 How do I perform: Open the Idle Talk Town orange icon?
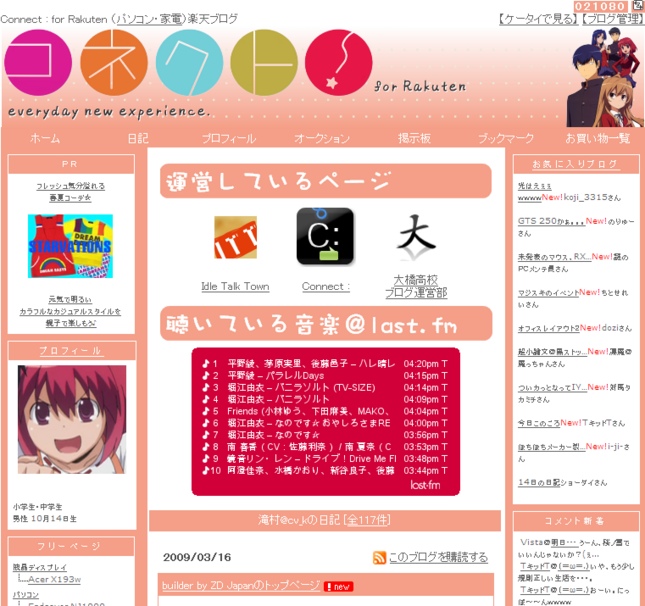click(x=235, y=237)
